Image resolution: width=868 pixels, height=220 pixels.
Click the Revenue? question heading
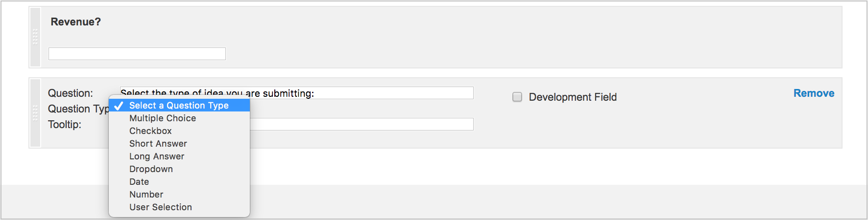tap(76, 22)
